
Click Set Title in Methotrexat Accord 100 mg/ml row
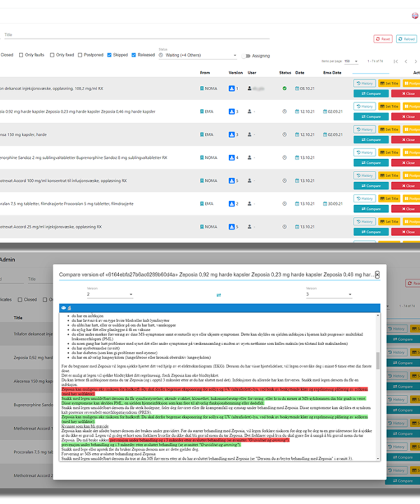click(389, 176)
